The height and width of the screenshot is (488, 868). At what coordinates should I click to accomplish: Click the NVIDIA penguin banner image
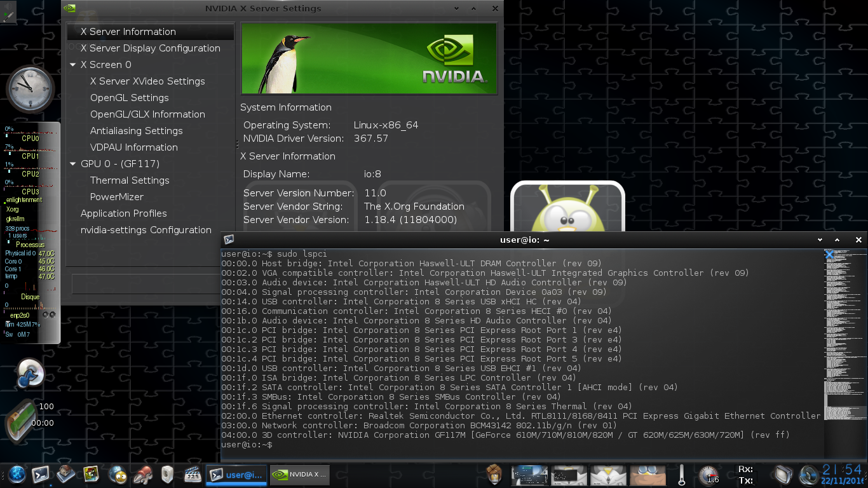[x=369, y=58]
